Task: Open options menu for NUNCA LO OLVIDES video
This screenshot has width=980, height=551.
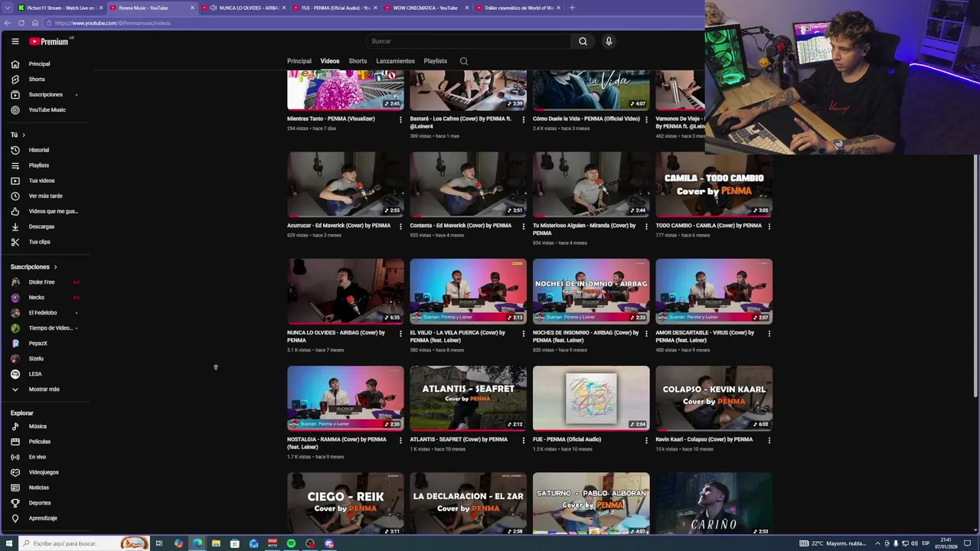Action: [x=400, y=334]
